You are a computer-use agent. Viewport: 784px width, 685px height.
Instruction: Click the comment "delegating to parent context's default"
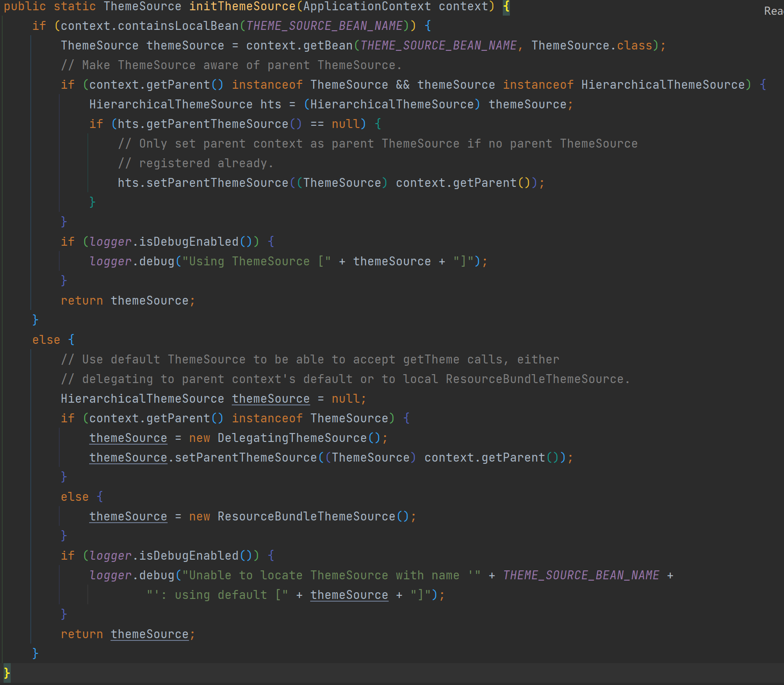346,379
